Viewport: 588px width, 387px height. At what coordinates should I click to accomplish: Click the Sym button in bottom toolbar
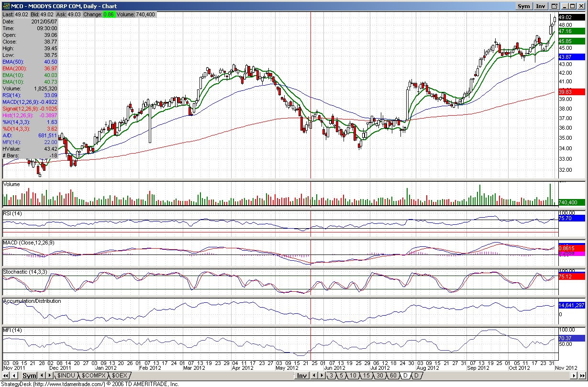tap(29, 376)
